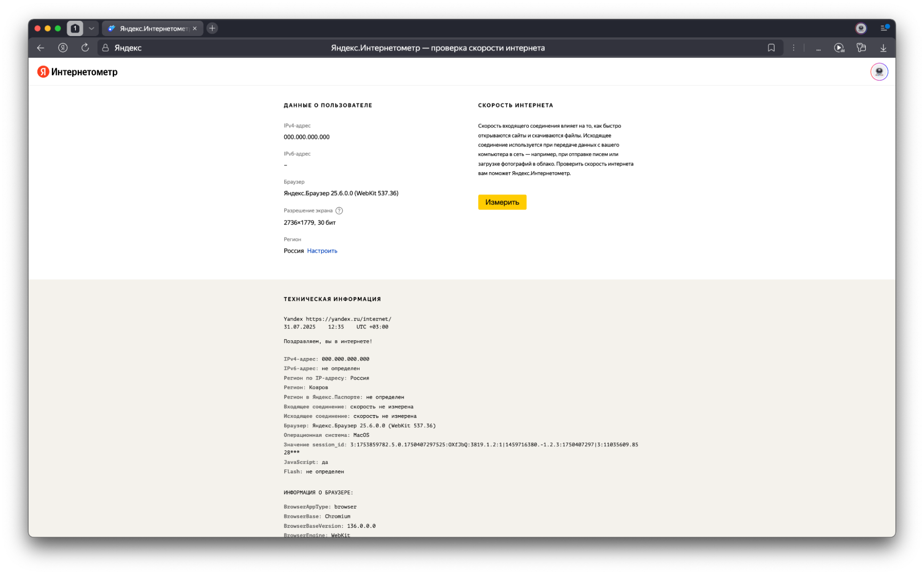Click the СКОРОСТЬ ИНТЕРНЕТА heading
Screen dimensions: 924x575
tap(515, 105)
